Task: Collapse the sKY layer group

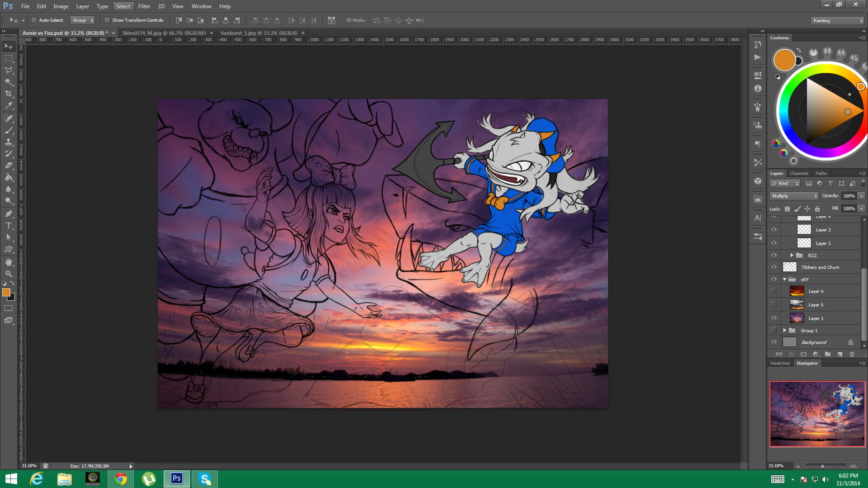Action: click(x=785, y=280)
